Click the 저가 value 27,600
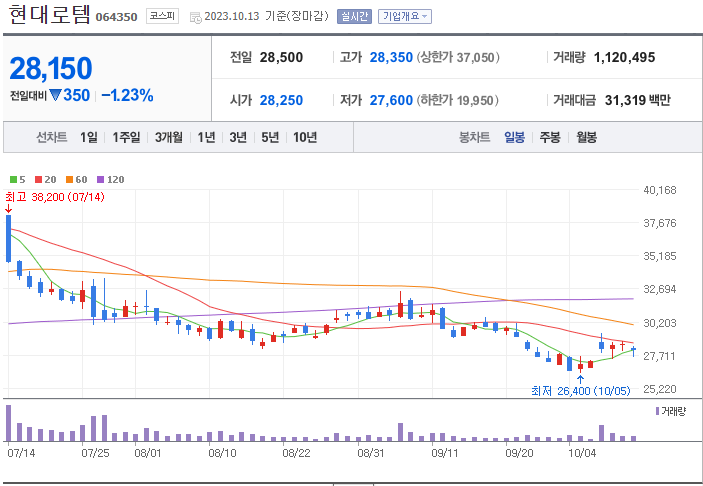This screenshot has height=486, width=703. pos(391,100)
